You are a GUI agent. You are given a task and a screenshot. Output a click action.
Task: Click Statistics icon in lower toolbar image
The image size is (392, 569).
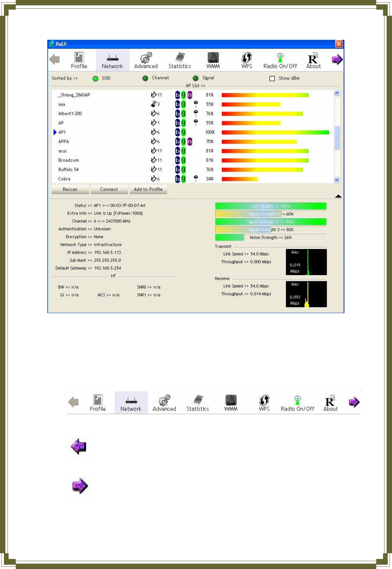pos(198,403)
